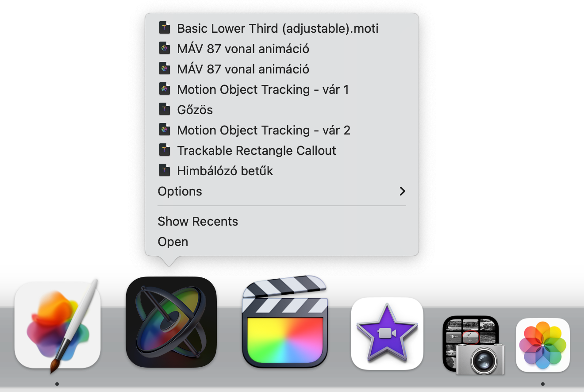Click file icon beside Gőzös entry
The image size is (584, 392).
click(164, 109)
